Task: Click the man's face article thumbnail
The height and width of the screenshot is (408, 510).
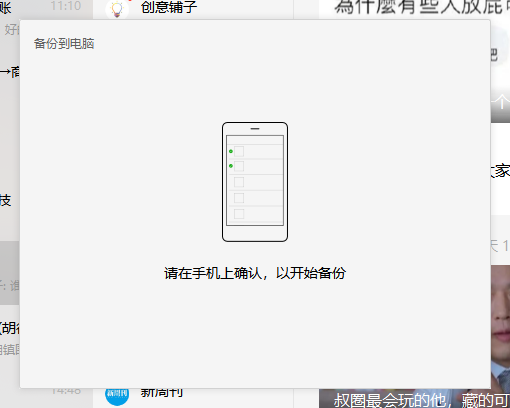Action: (x=500, y=327)
